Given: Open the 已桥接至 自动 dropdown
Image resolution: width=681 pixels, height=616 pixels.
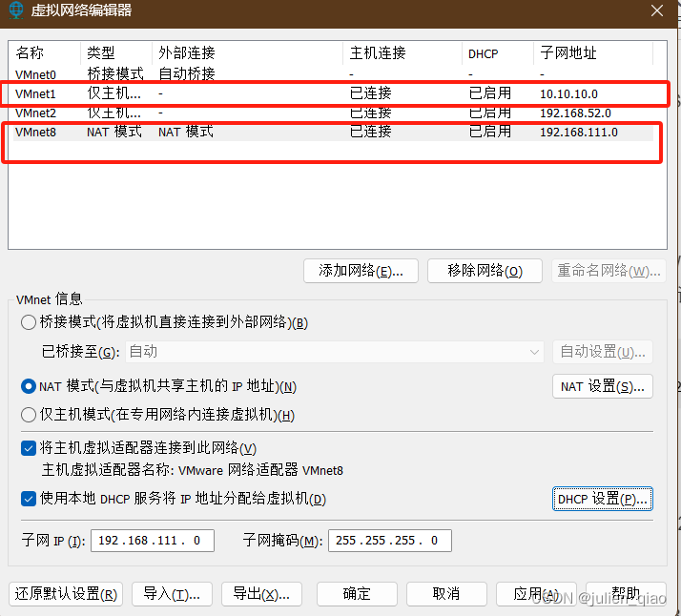Looking at the screenshot, I should 335,352.
